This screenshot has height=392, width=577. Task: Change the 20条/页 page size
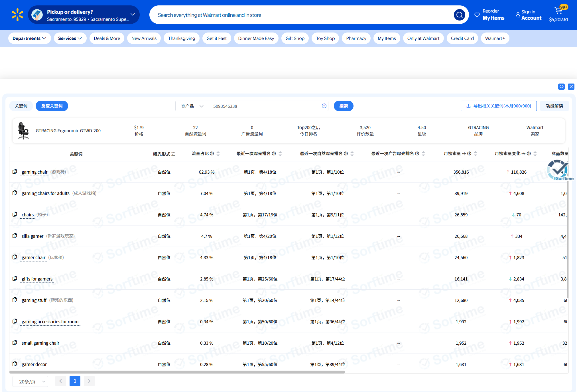[x=30, y=381]
